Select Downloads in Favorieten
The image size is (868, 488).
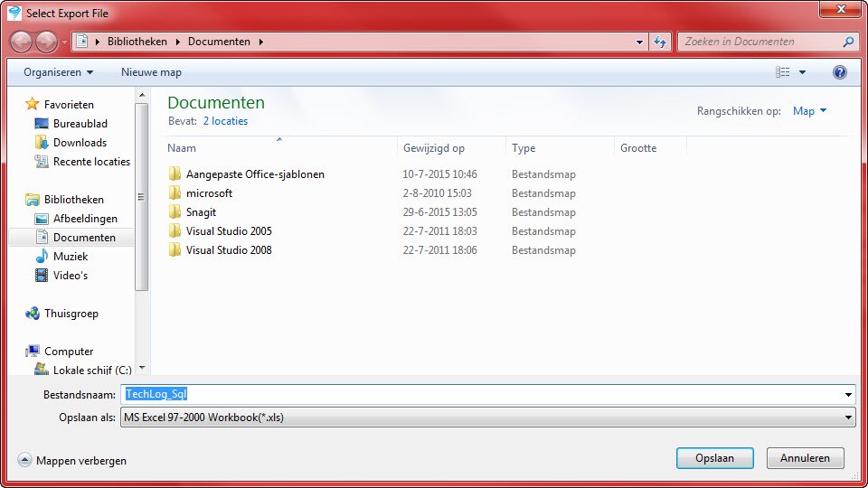(80, 143)
